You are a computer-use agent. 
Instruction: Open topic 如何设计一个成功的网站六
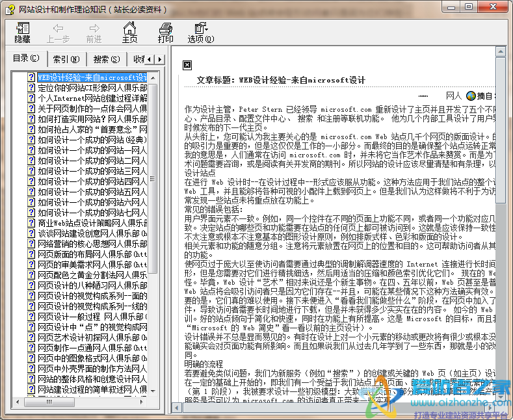[x=92, y=202]
